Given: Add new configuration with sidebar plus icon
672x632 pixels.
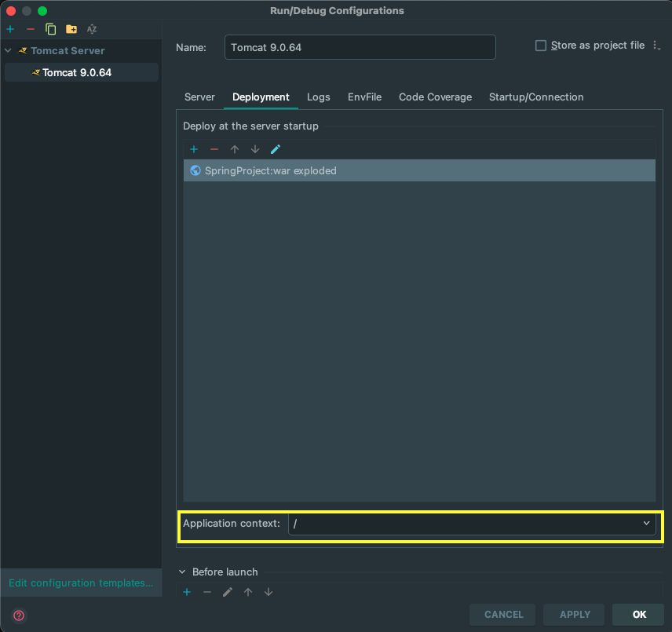Looking at the screenshot, I should [10, 29].
